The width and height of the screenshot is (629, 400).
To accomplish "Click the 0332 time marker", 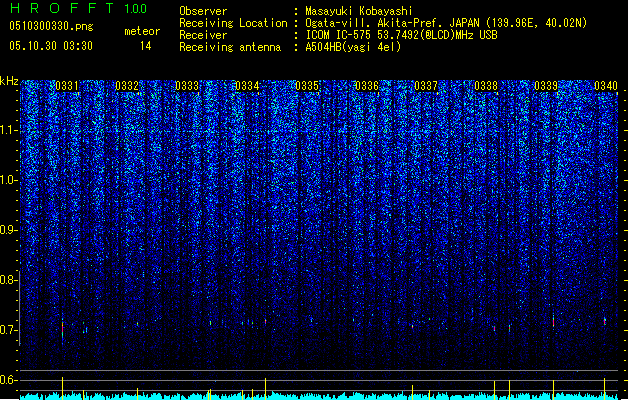I will click(127, 86).
